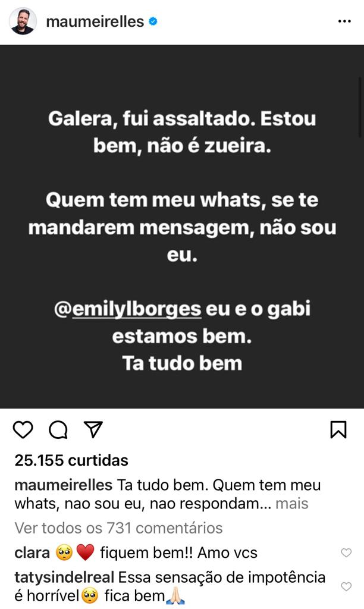The image size is (364, 609).
Task: Tap the blue verified badge icon
Action: (x=153, y=21)
